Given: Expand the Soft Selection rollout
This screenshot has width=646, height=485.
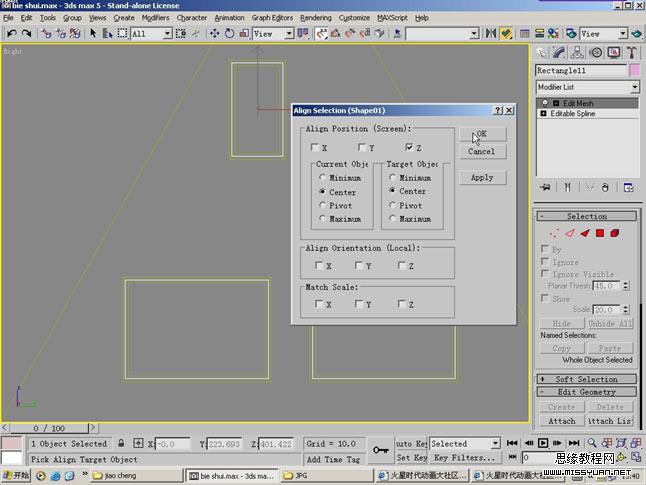Looking at the screenshot, I should (x=587, y=379).
